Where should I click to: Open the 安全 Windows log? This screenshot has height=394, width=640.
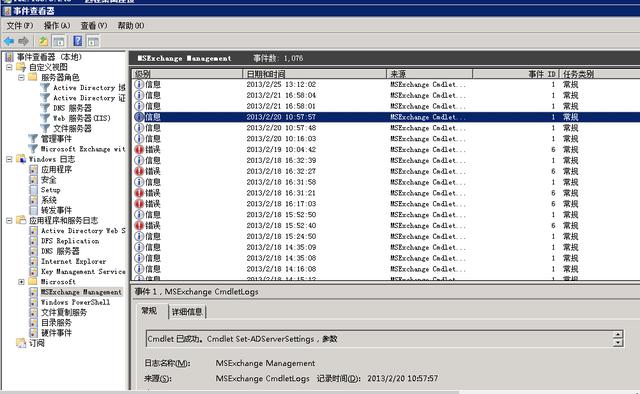49,180
